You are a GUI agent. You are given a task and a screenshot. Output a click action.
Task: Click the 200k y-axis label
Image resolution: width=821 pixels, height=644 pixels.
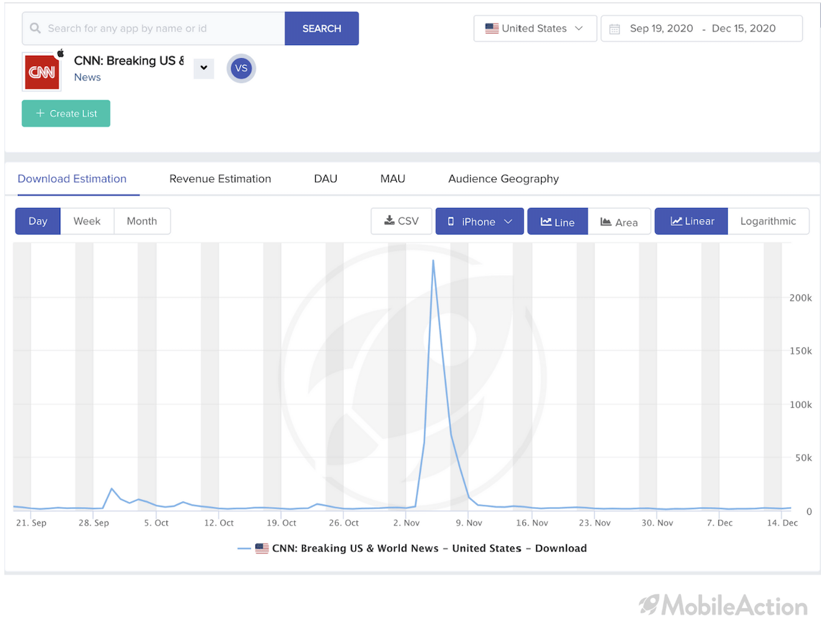pyautogui.click(x=800, y=298)
